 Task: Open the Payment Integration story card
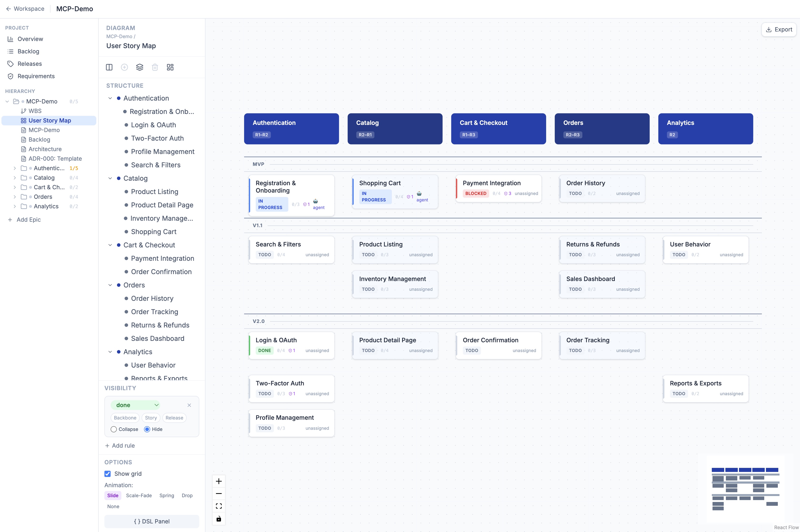498,188
